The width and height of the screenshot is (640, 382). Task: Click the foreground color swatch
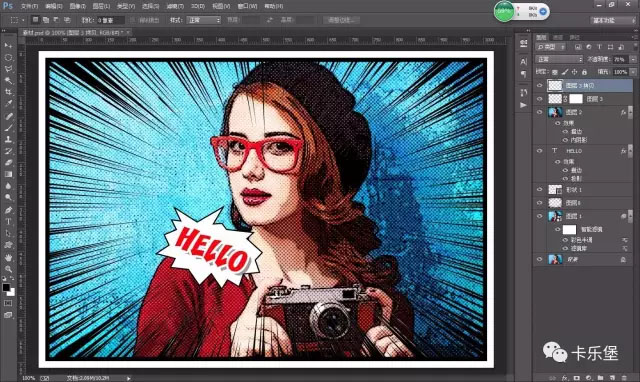coord(6,288)
